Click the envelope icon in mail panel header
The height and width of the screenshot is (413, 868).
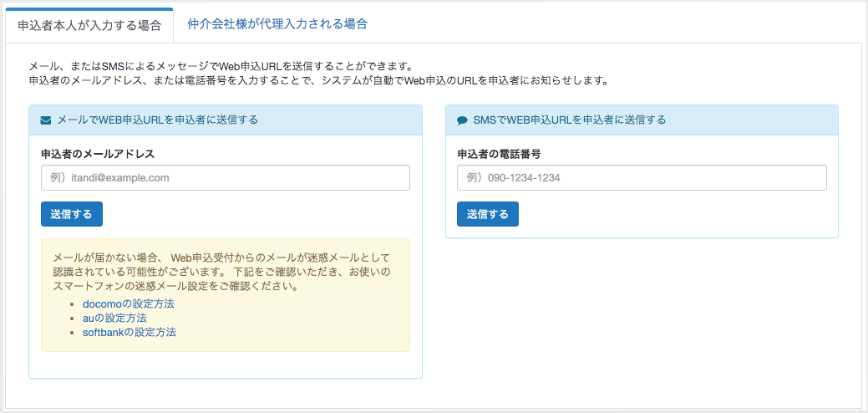point(46,120)
